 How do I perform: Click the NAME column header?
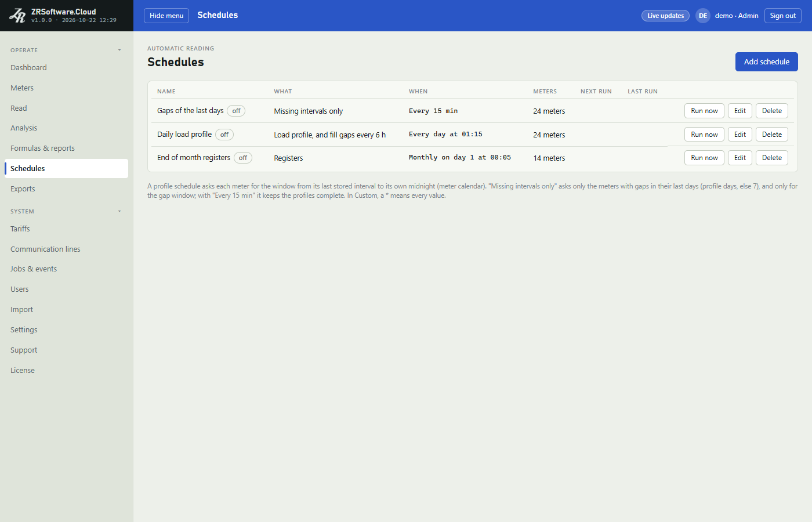tap(166, 92)
